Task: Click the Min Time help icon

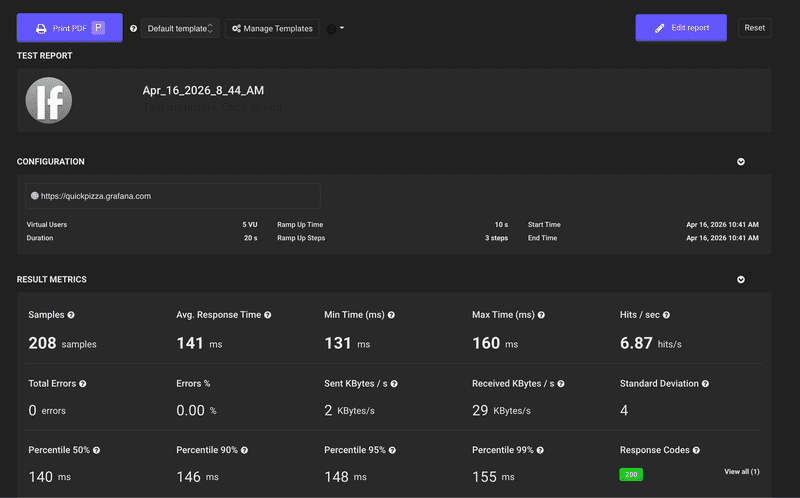Action: tap(391, 315)
